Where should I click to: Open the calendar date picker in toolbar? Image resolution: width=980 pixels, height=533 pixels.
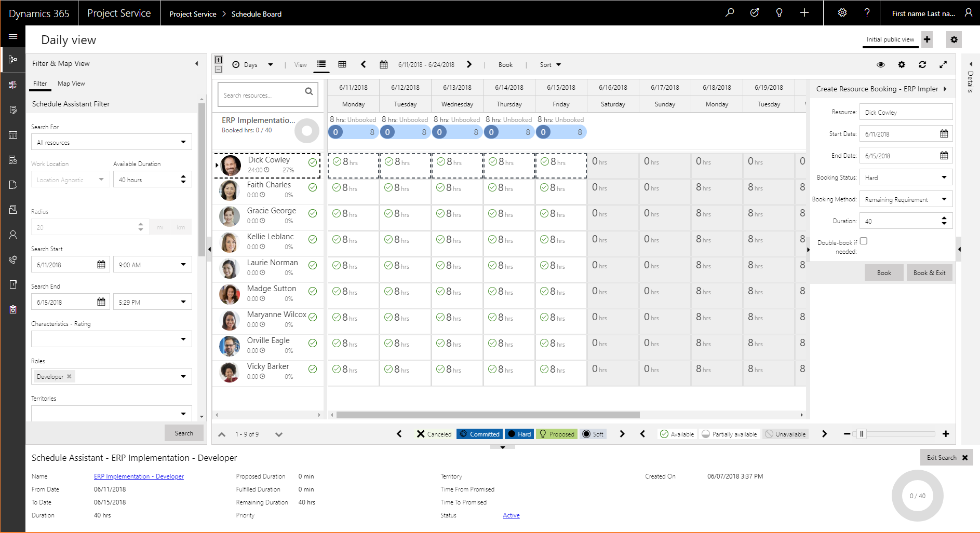384,64
